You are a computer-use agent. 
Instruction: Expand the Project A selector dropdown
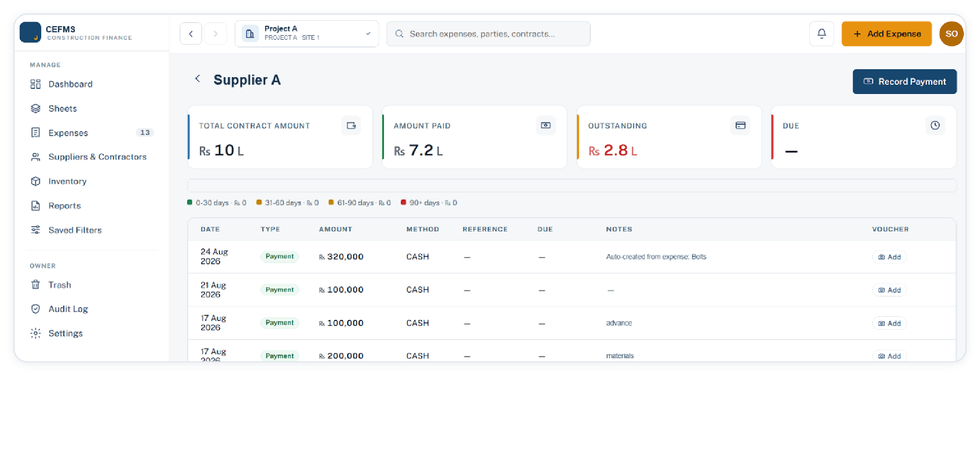click(307, 34)
